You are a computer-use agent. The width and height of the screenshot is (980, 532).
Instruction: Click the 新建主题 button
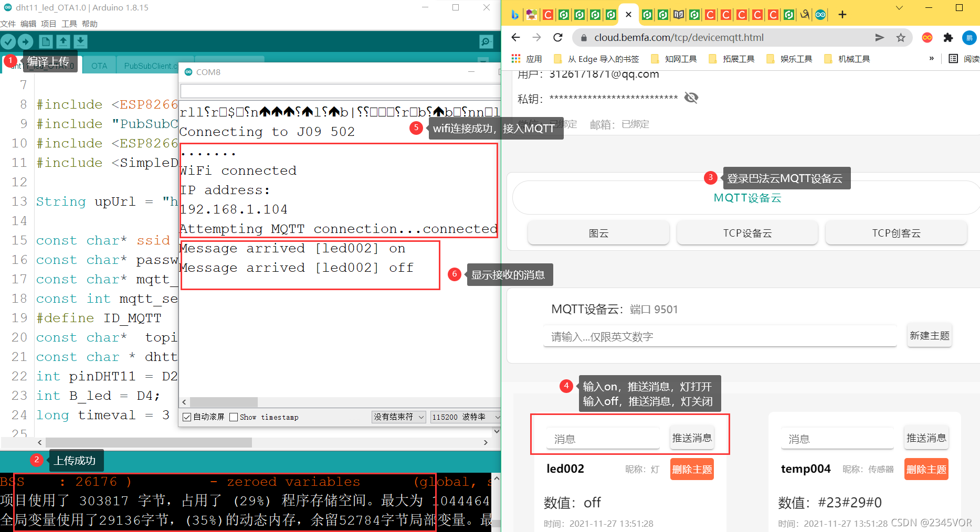pyautogui.click(x=930, y=336)
